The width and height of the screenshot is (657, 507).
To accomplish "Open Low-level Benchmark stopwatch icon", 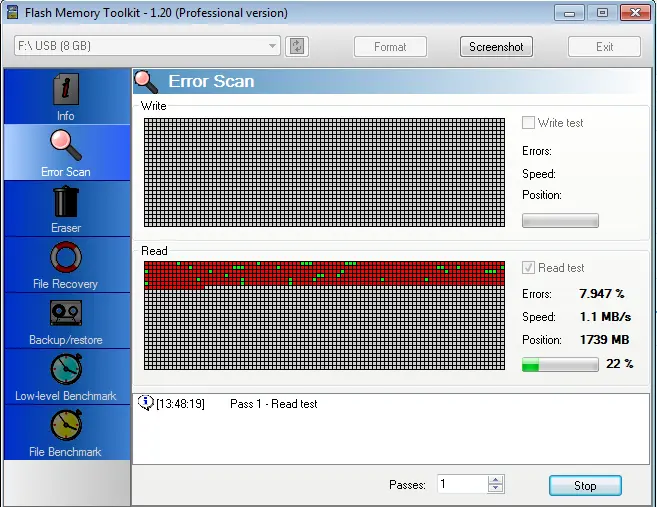I will pos(66,369).
